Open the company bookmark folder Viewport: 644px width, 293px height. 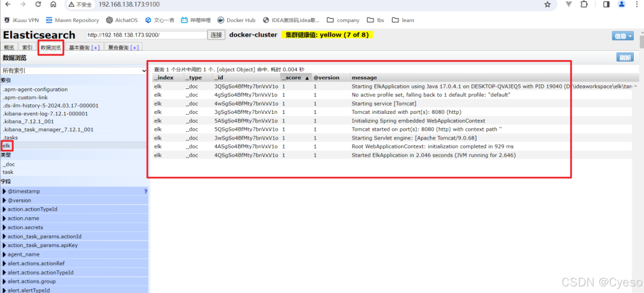pyautogui.click(x=343, y=20)
